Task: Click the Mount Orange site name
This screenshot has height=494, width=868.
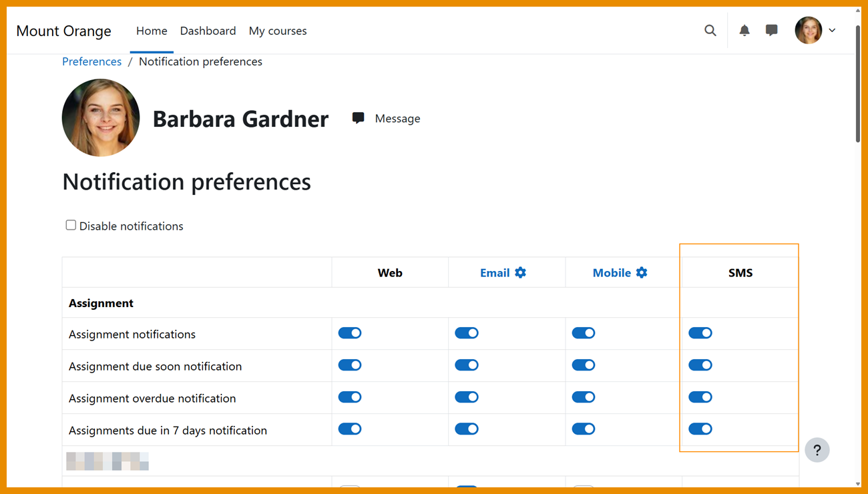Action: click(x=63, y=31)
